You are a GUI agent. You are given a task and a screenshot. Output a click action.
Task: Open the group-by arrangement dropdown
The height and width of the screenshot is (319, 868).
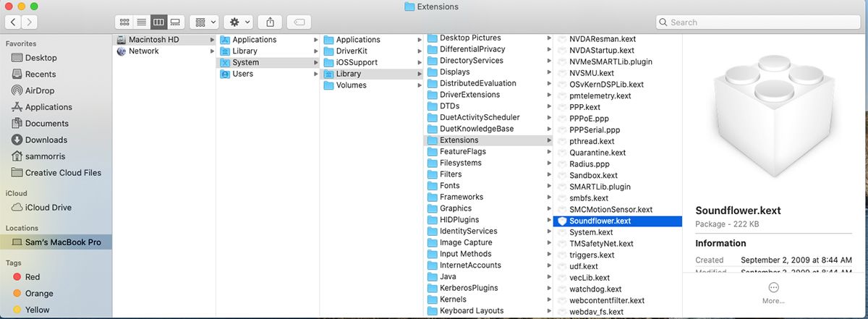click(204, 22)
